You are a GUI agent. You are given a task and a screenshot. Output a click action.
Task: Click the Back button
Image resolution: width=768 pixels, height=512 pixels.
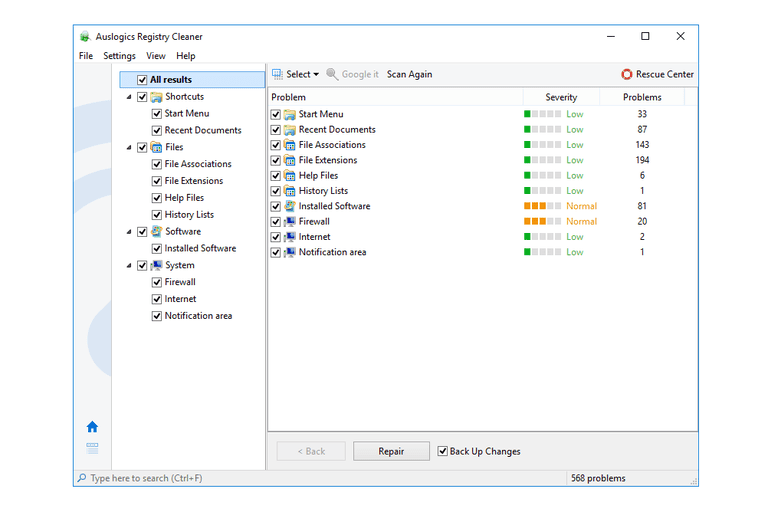click(x=311, y=451)
